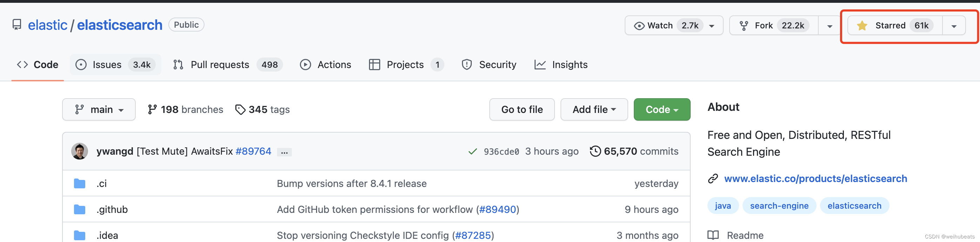
Task: Open the Fork options dropdown arrow
Action: (830, 26)
